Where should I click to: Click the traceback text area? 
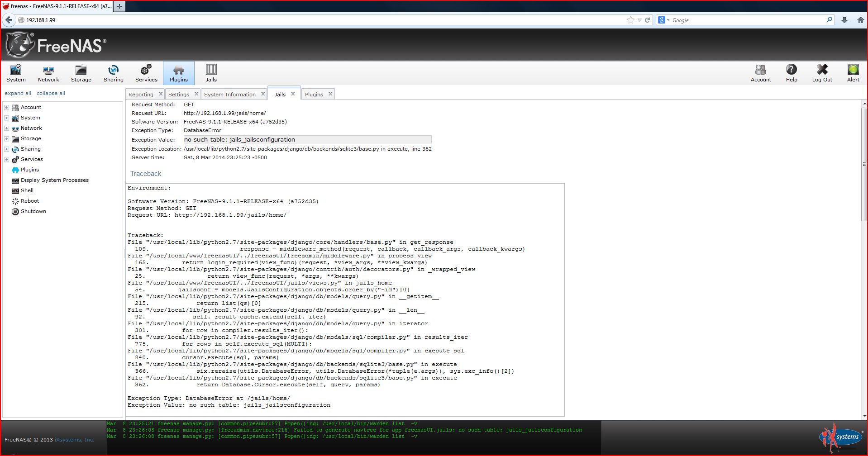click(345, 299)
